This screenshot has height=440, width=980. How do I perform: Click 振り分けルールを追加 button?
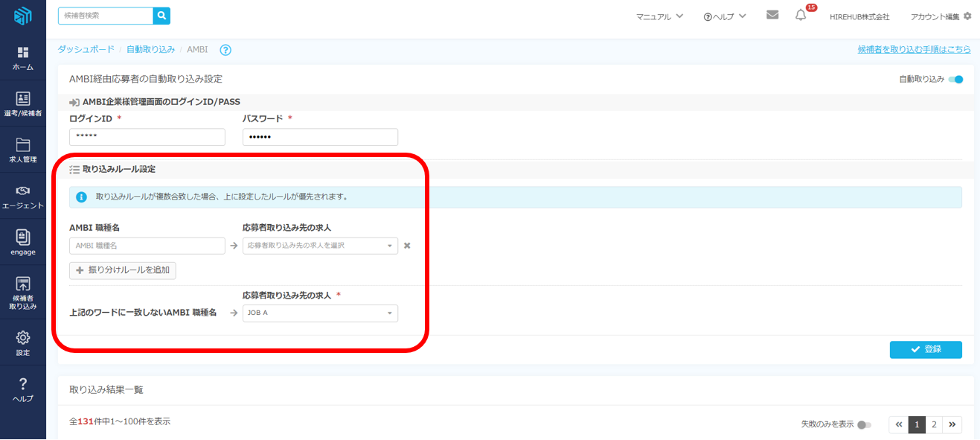tap(123, 270)
